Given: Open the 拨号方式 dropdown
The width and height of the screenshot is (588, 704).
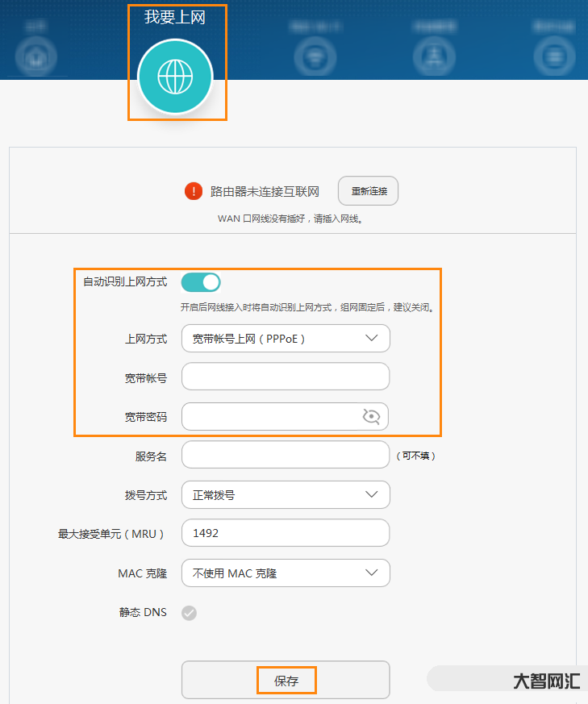Looking at the screenshot, I should 286,495.
